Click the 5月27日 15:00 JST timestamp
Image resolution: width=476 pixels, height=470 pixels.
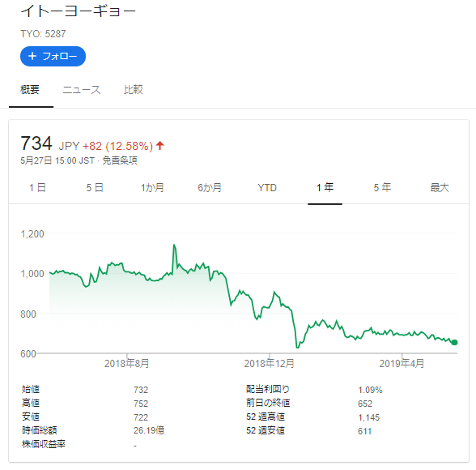57,160
